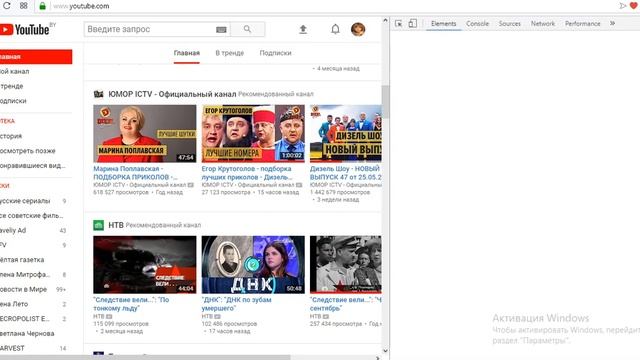
Task: Play Следствие вели сентябрь thumbnail
Action: [346, 264]
